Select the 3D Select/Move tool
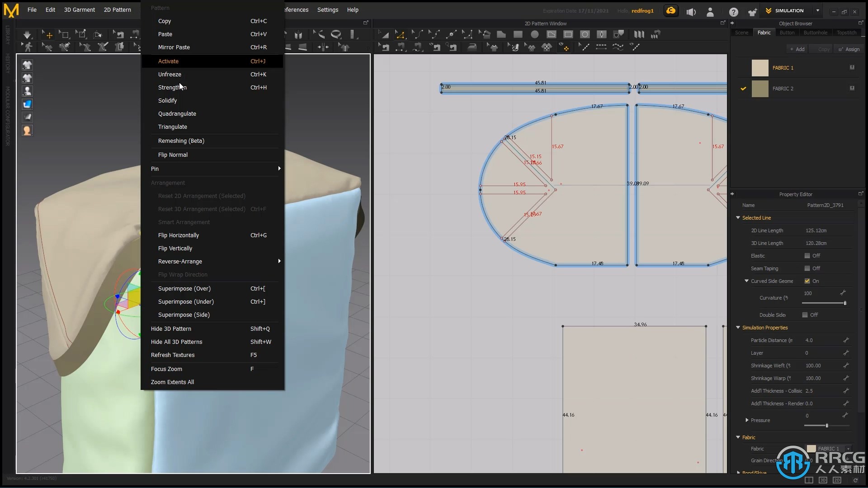 click(x=47, y=34)
